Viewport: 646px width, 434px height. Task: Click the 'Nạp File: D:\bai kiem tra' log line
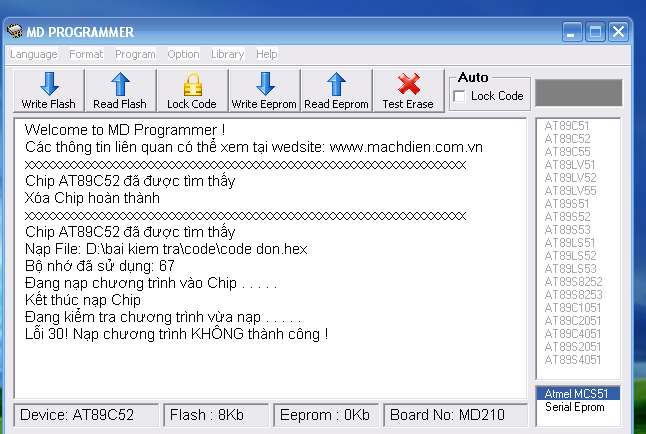tap(166, 249)
